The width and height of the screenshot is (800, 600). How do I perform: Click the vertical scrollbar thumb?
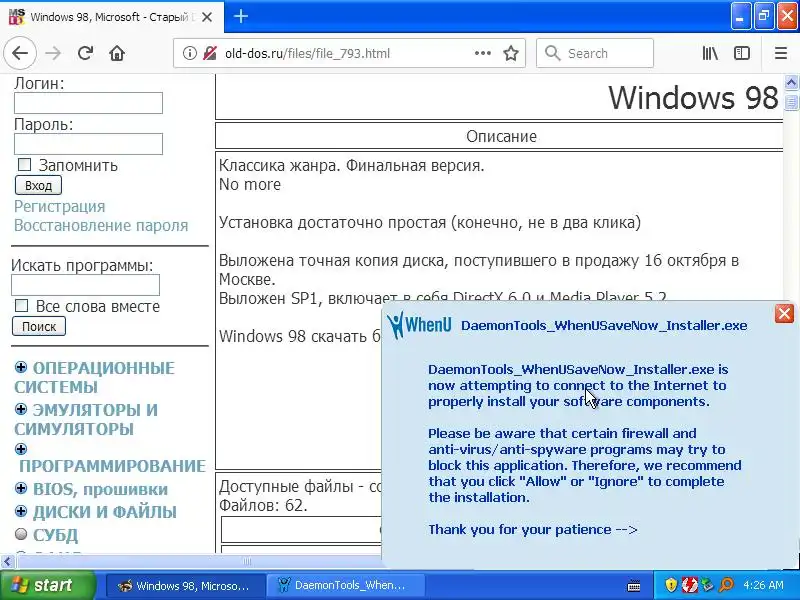click(x=791, y=102)
